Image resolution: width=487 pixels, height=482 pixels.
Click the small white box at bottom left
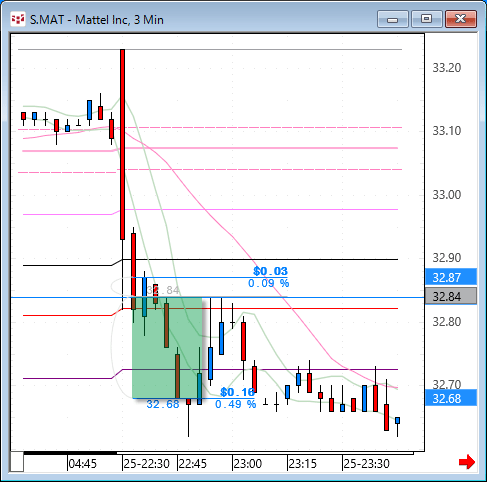click(x=17, y=462)
